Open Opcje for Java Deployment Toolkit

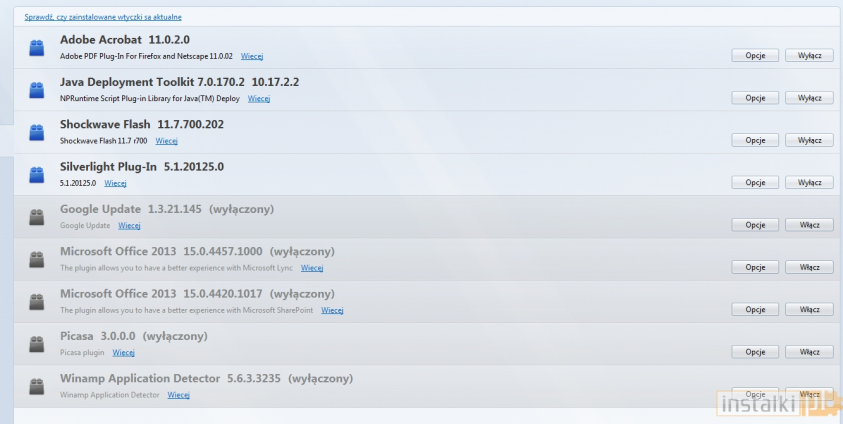(x=755, y=98)
